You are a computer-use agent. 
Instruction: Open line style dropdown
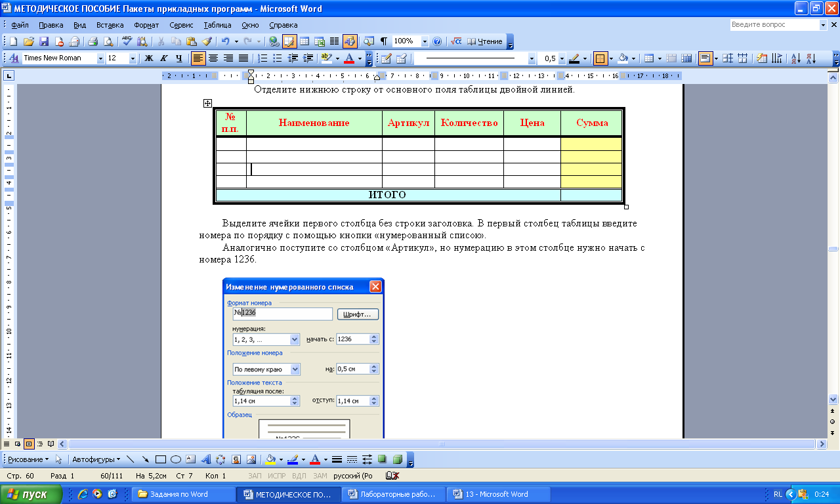(x=532, y=58)
